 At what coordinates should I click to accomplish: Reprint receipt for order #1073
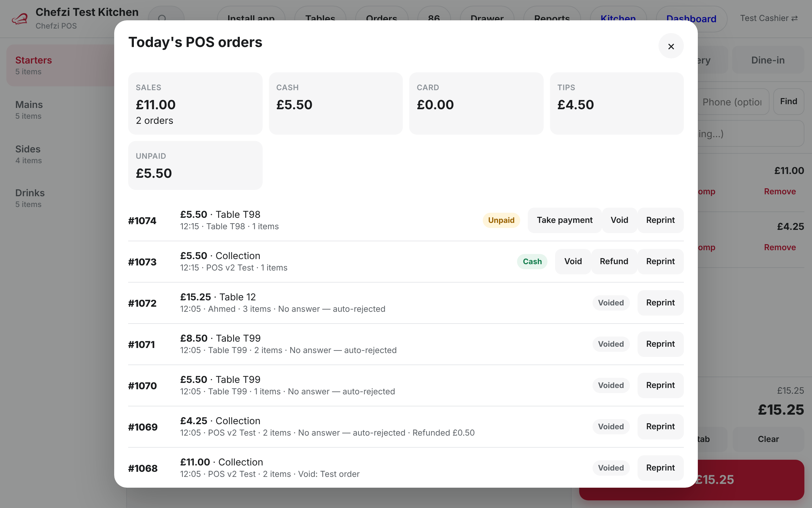[x=660, y=261]
